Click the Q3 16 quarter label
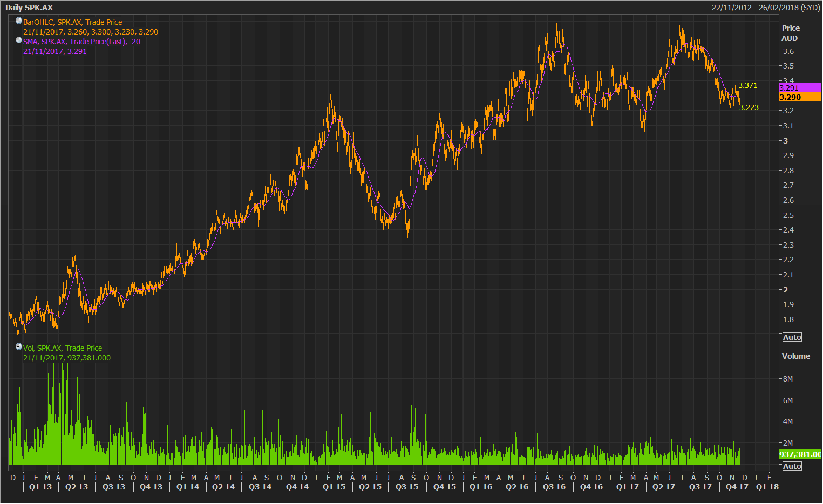 point(554,487)
